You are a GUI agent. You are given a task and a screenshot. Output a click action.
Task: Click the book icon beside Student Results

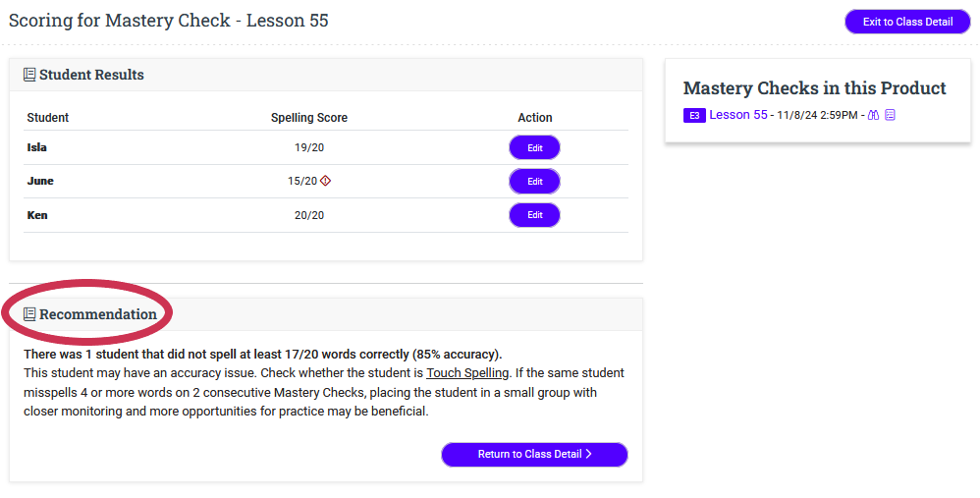29,75
